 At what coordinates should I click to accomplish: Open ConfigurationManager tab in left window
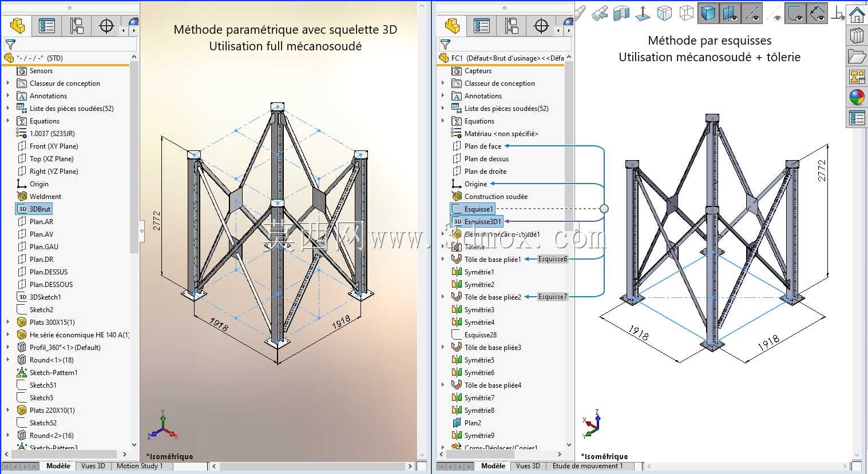pyautogui.click(x=77, y=26)
